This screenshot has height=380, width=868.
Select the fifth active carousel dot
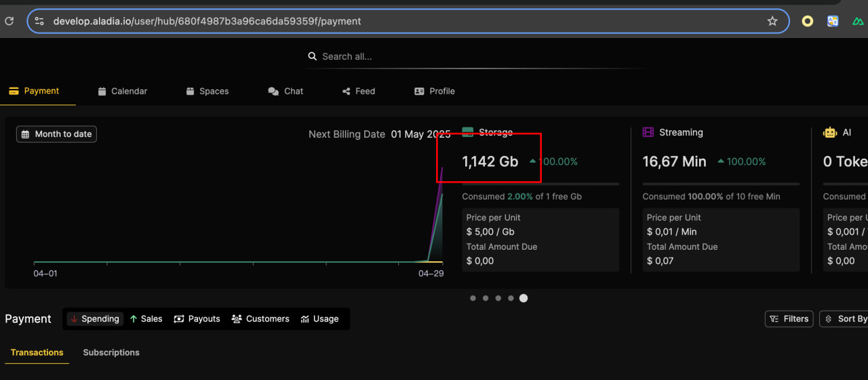[x=524, y=298]
